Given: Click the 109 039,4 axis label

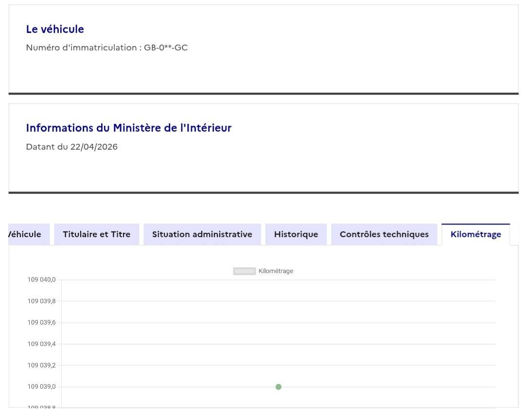Looking at the screenshot, I should pyautogui.click(x=41, y=344).
